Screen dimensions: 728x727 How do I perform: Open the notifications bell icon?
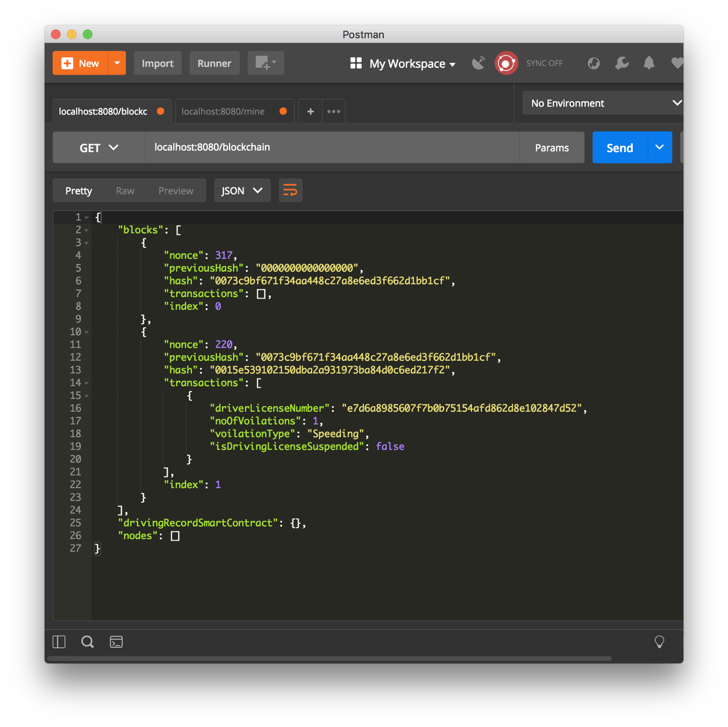coord(649,63)
